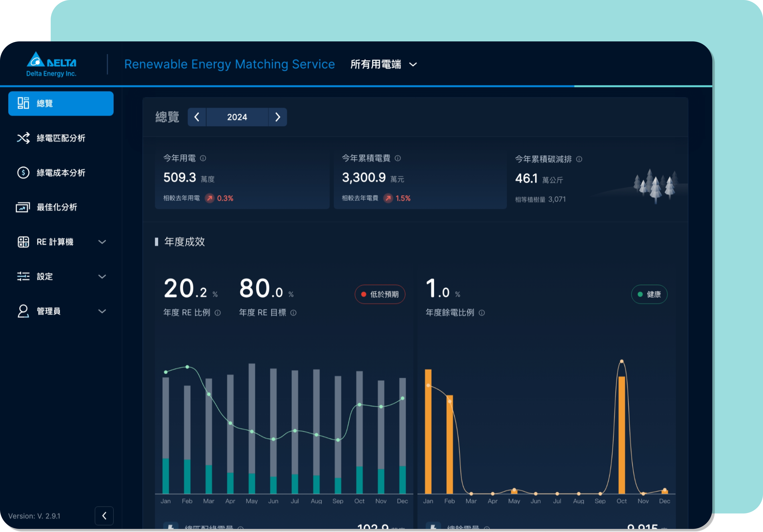Viewport: 763px width, 532px height.
Task: Go to previous year with left arrow
Action: [x=197, y=117]
